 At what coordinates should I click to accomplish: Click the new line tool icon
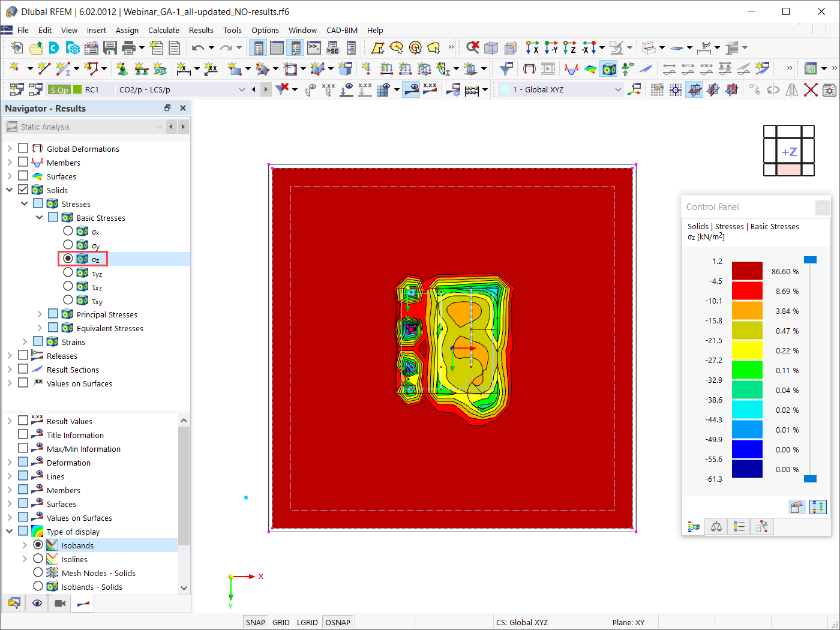point(44,68)
